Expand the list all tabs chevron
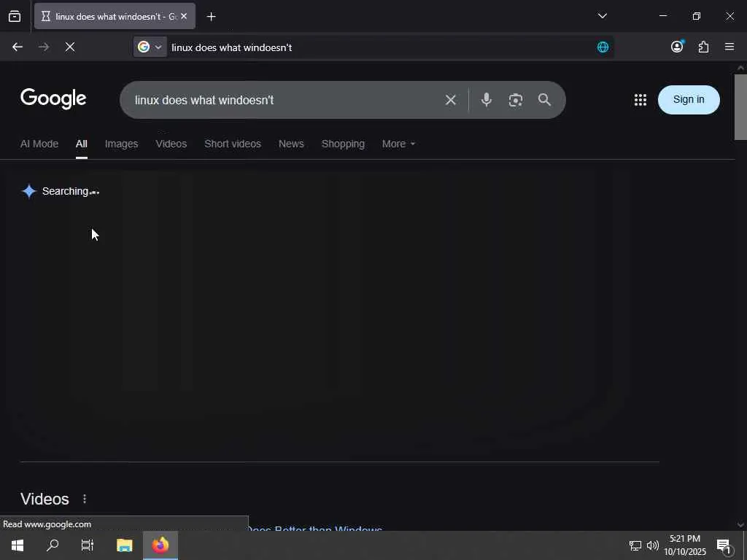The width and height of the screenshot is (747, 560). [x=602, y=16]
